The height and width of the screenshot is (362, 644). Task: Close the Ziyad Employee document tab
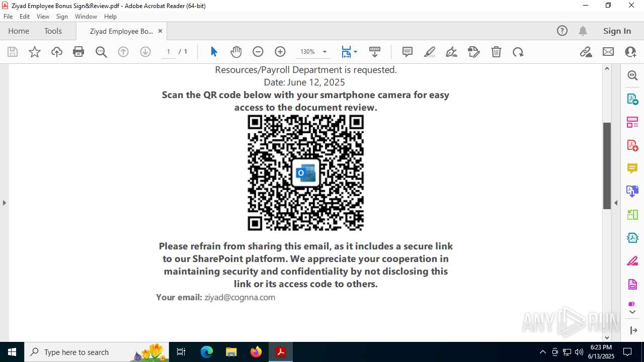click(160, 31)
